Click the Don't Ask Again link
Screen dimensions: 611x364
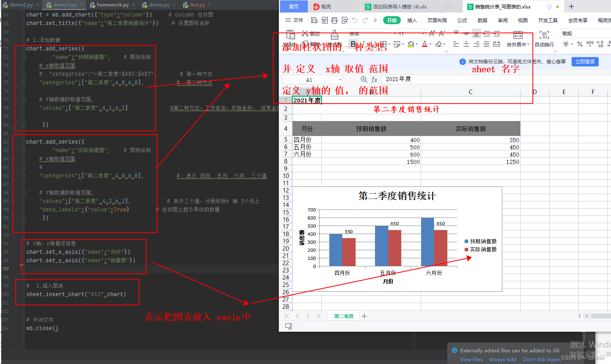pyautogui.click(x=541, y=359)
